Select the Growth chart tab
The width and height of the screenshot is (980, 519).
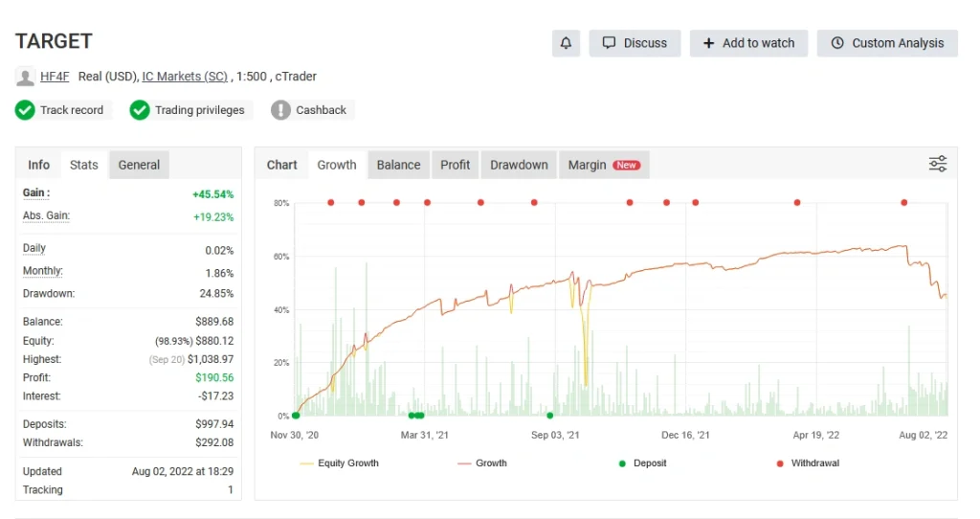point(337,165)
